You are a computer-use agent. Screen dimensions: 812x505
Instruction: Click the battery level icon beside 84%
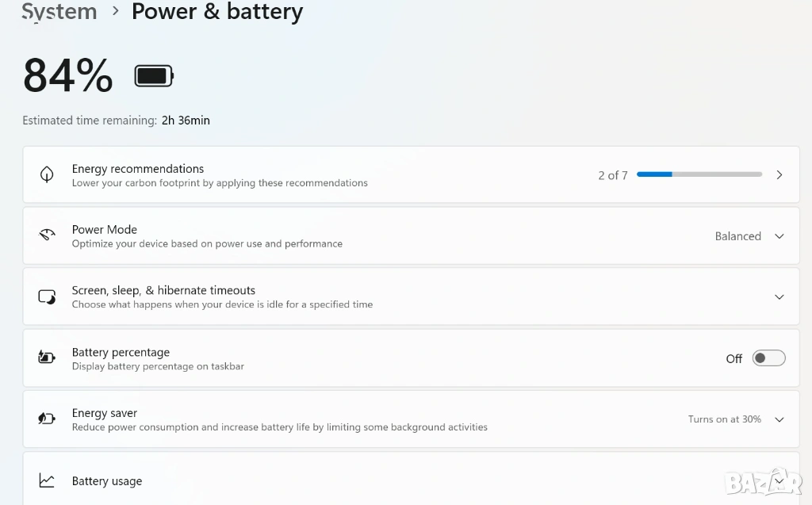(153, 76)
